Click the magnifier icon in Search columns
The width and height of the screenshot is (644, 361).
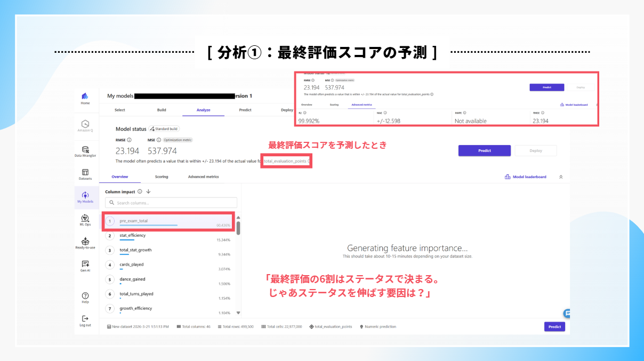coord(111,203)
